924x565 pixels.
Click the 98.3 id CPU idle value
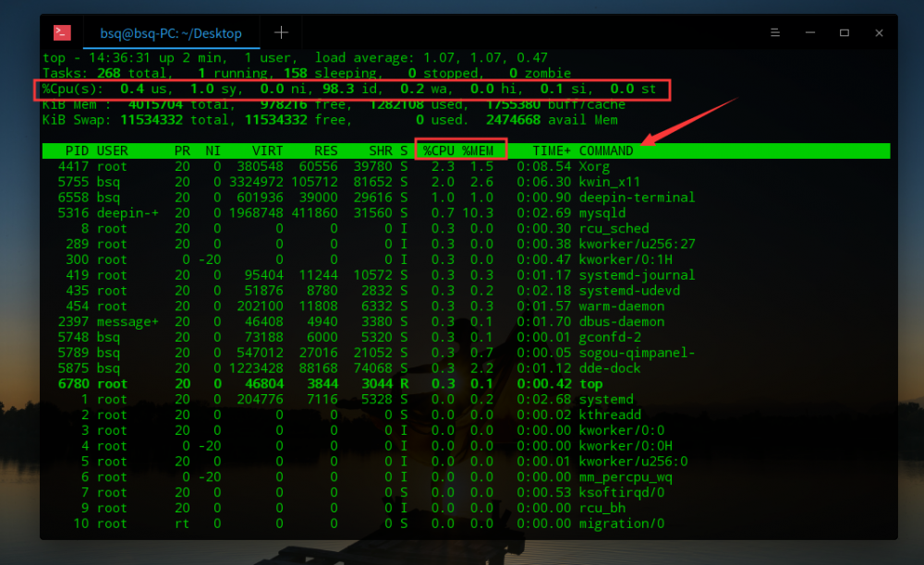350,89
